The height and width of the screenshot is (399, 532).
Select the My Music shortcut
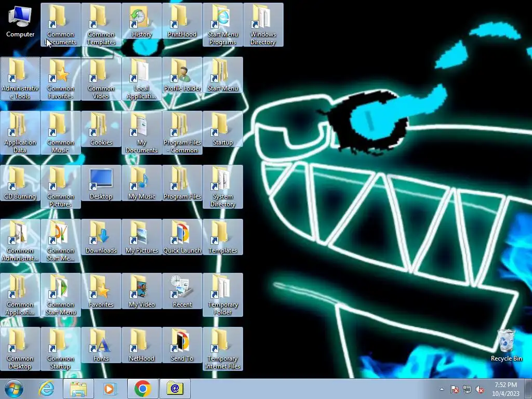(x=141, y=183)
